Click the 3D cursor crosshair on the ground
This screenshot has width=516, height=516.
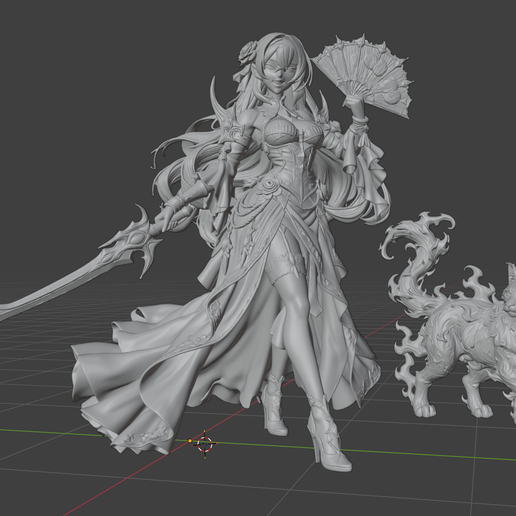click(205, 444)
